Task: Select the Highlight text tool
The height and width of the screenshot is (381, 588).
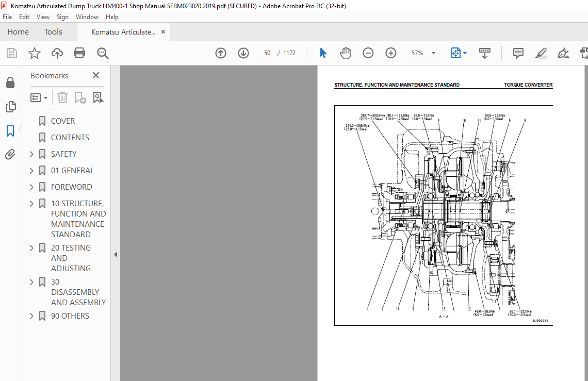Action: 541,53
